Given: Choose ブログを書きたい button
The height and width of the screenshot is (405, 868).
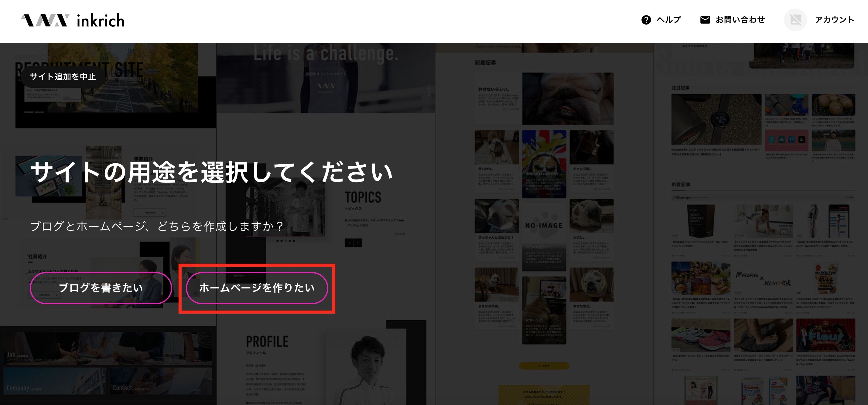Looking at the screenshot, I should click(101, 288).
